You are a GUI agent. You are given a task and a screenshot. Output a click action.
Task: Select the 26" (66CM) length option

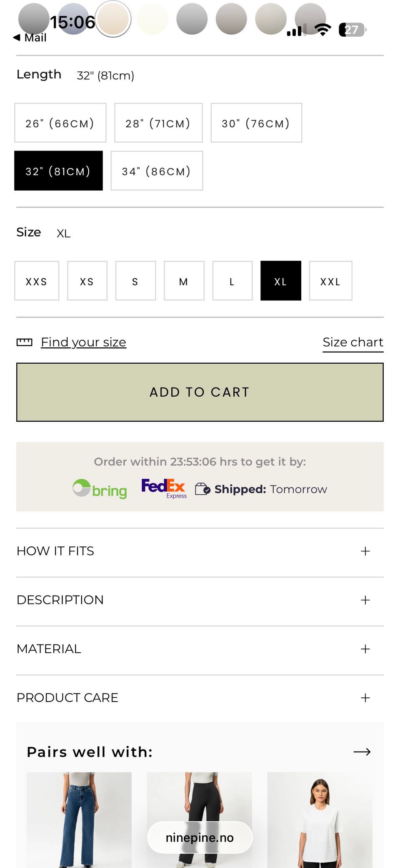click(x=60, y=123)
